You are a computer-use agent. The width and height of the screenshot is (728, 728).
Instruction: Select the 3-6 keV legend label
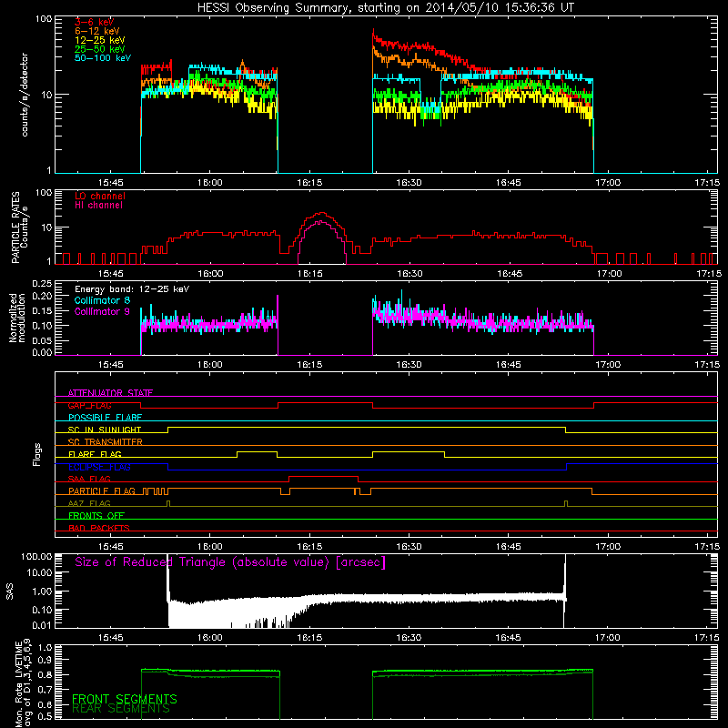tap(94, 22)
